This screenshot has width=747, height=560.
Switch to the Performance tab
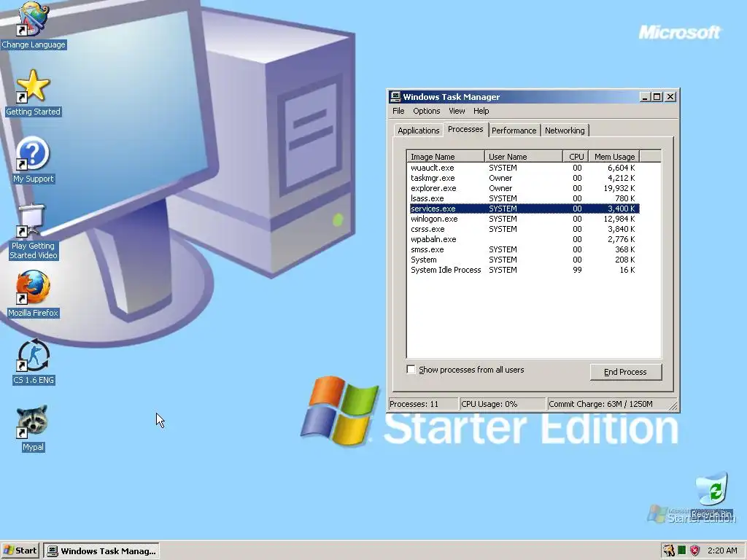[514, 131]
